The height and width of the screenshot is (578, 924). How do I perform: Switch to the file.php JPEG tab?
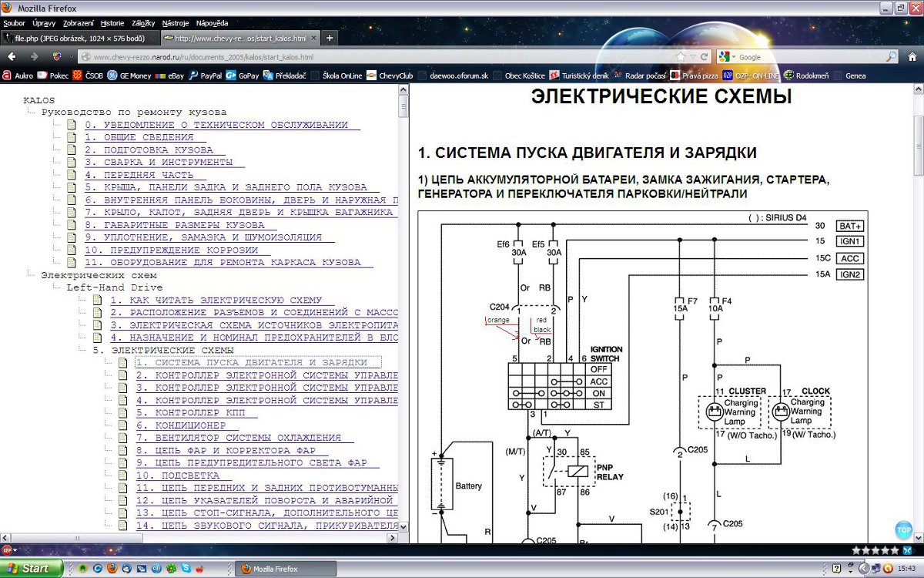click(x=79, y=38)
